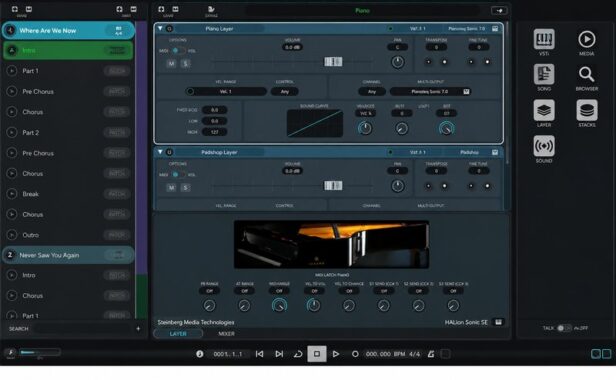The image size is (616, 380).
Task: Open the Song panel
Action: pos(544,75)
